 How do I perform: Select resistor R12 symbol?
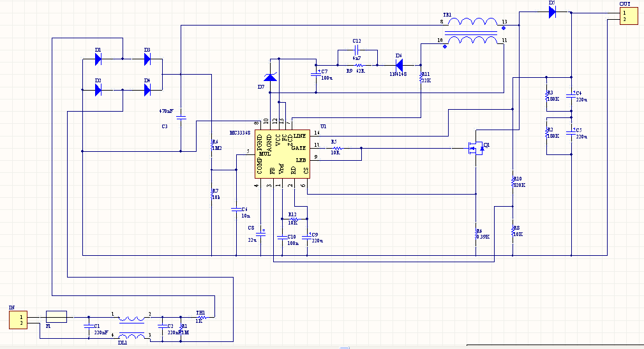coord(294,219)
